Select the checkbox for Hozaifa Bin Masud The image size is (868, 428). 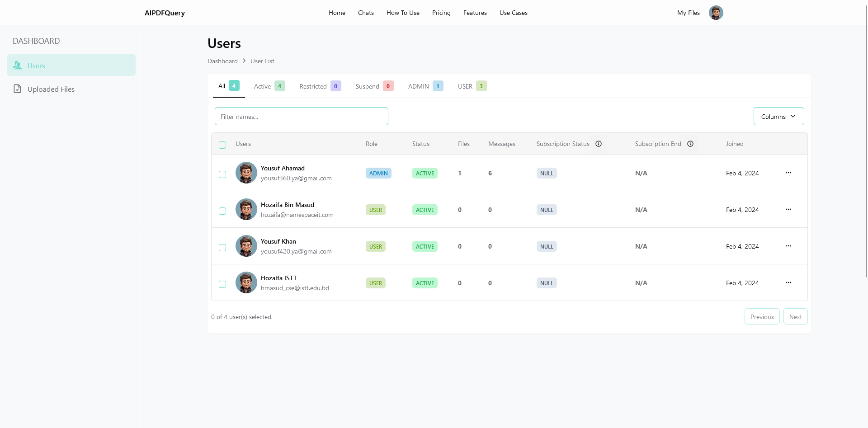click(x=222, y=211)
